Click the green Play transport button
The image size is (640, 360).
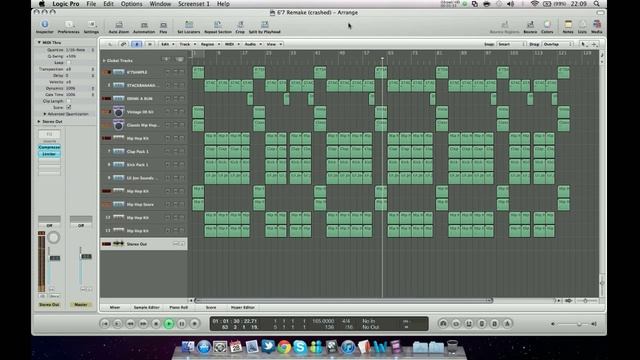[x=169, y=324]
